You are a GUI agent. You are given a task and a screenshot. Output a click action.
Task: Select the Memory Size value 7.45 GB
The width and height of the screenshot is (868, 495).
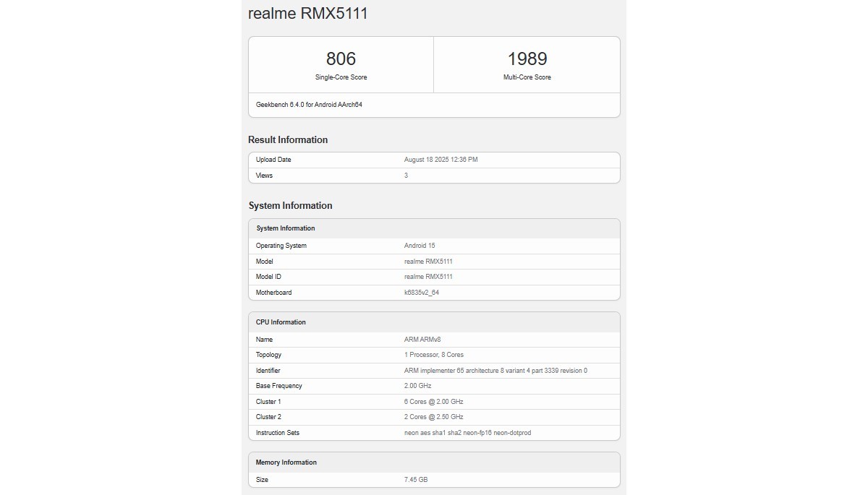tap(416, 479)
